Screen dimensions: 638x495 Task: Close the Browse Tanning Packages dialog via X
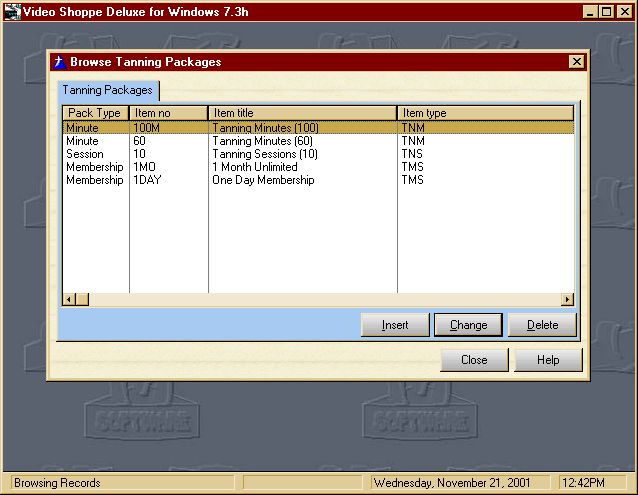576,62
